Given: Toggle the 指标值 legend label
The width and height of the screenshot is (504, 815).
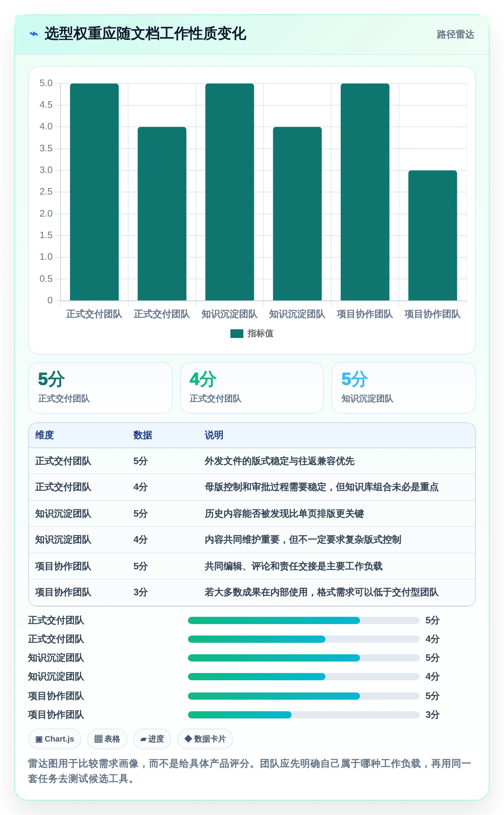Looking at the screenshot, I should [260, 334].
